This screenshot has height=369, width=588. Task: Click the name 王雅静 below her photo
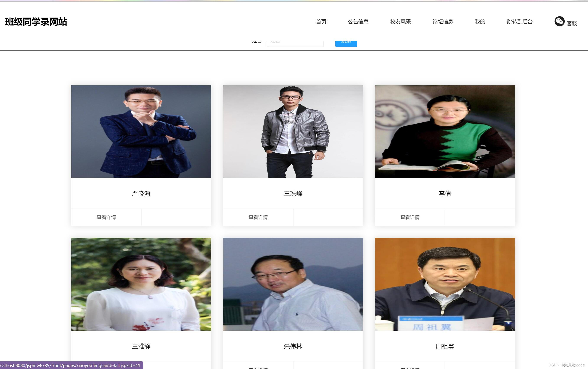coord(141,346)
